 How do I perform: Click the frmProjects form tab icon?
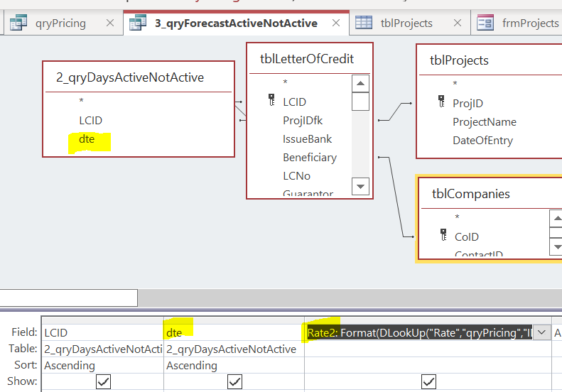(x=485, y=23)
